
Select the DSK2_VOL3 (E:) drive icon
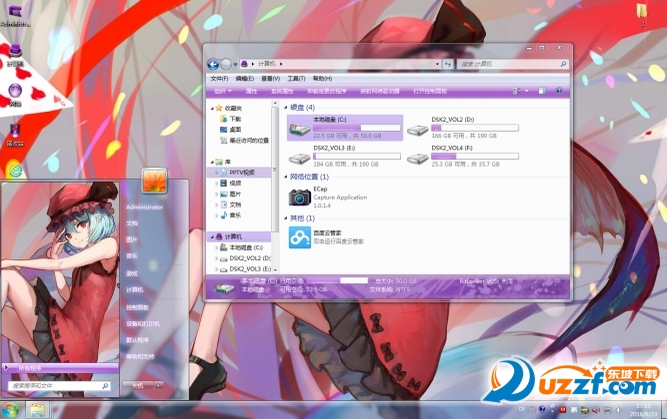coord(299,158)
